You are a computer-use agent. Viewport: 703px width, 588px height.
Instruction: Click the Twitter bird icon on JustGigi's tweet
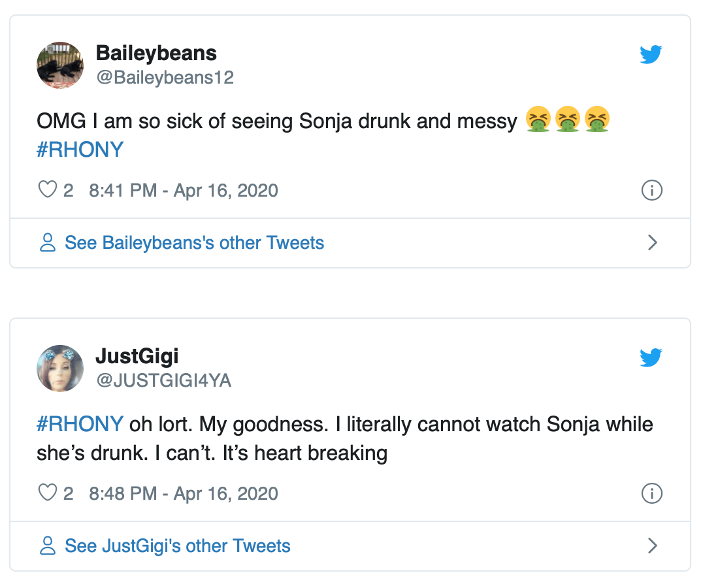(x=651, y=357)
